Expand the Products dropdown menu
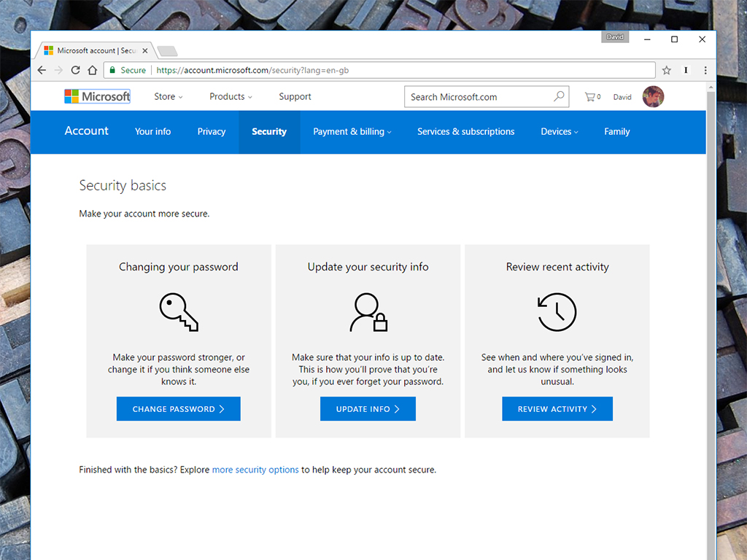This screenshot has width=747, height=560. pyautogui.click(x=231, y=96)
